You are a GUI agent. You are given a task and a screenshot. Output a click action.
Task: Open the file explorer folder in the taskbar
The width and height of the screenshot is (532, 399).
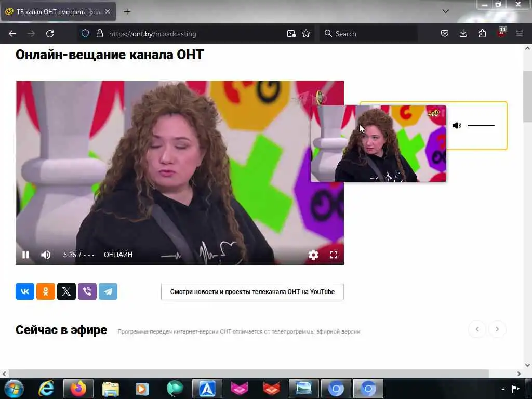(111, 389)
